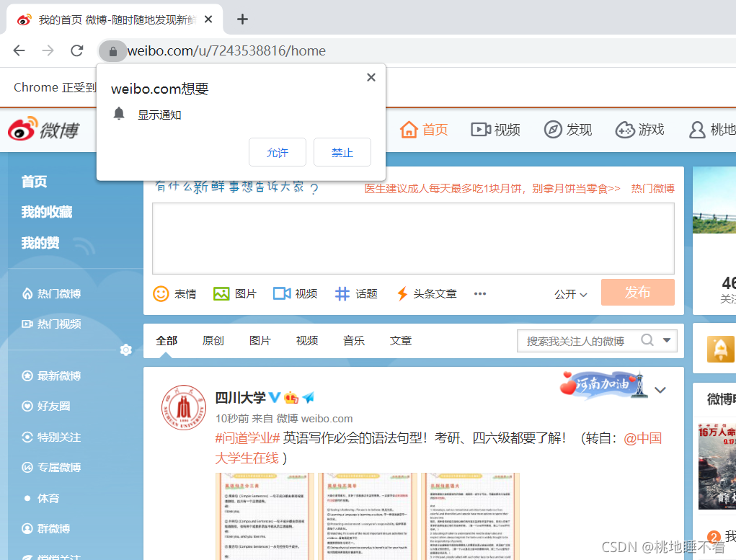Image resolution: width=736 pixels, height=560 pixels.
Task: Select the 原创 feed tab
Action: pos(213,341)
